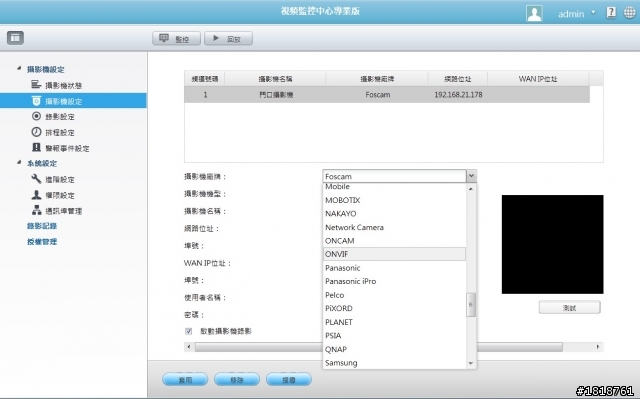640x399 pixels.
Task: Click the brand list scrollbar thumb
Action: 471,304
